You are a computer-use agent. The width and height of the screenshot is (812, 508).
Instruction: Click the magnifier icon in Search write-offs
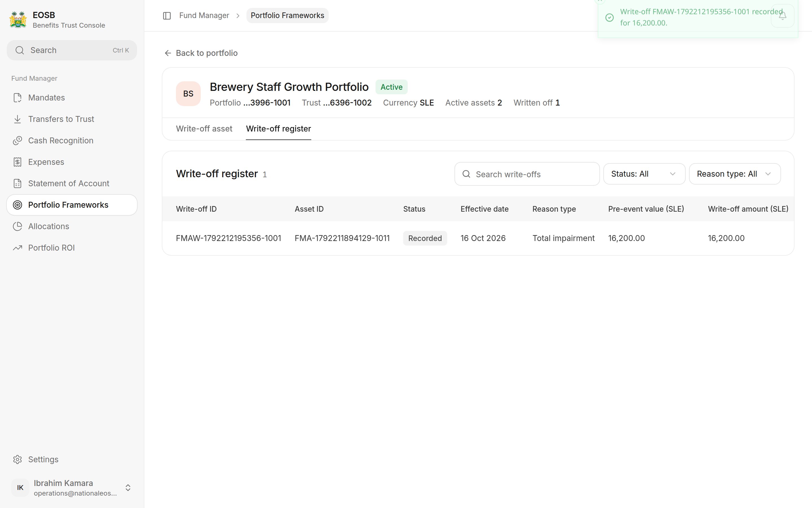pyautogui.click(x=466, y=174)
